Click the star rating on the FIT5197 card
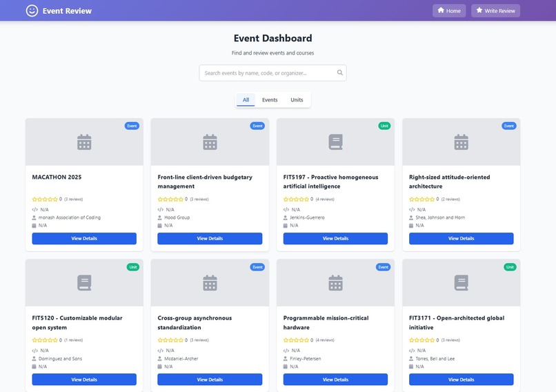 point(296,199)
